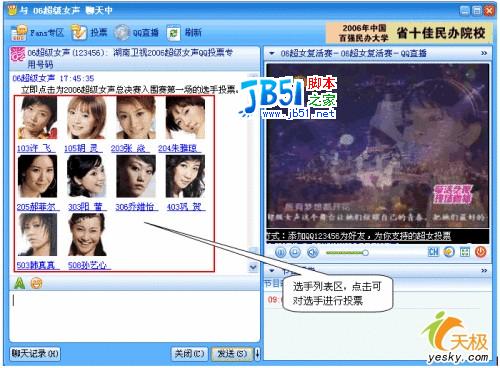The width and height of the screenshot is (500, 368).
Task: Click the 聊天记录(H) chat history button
Action: click(x=35, y=354)
